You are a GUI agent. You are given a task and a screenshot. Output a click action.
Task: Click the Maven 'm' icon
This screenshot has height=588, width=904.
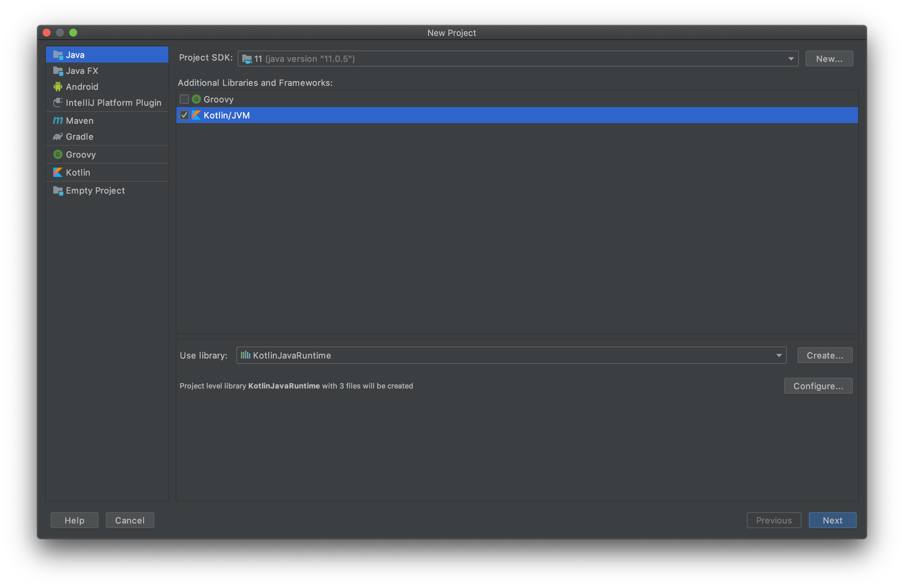click(x=58, y=121)
